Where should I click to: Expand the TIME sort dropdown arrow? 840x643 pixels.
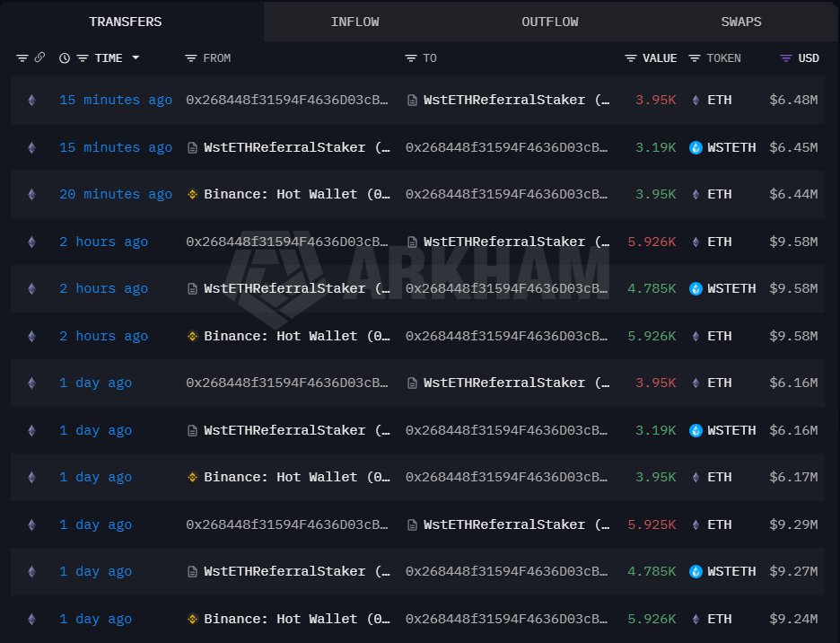[136, 57]
